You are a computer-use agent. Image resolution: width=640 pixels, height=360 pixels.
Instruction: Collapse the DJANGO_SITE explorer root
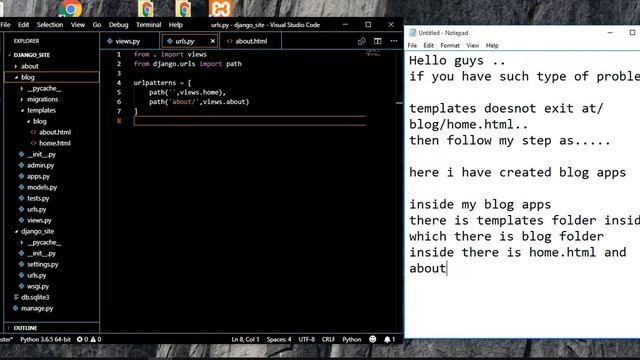31,55
